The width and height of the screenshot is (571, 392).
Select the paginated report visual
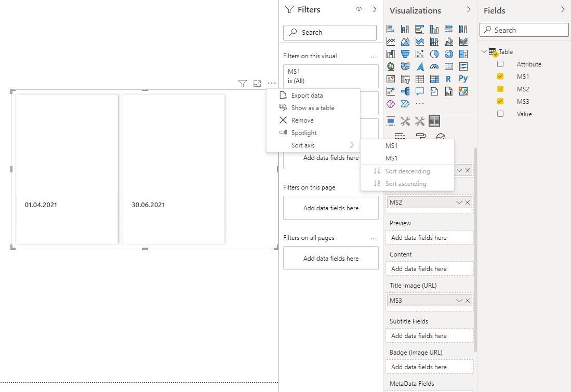449,91
